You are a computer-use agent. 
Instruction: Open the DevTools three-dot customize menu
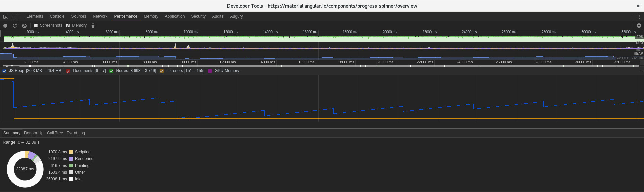tap(639, 17)
